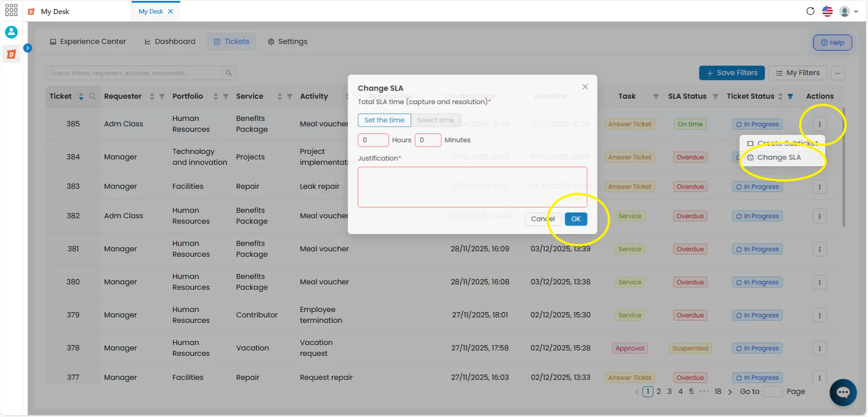Open My Filters list
Screen dimensions: 868x417
(x=798, y=73)
